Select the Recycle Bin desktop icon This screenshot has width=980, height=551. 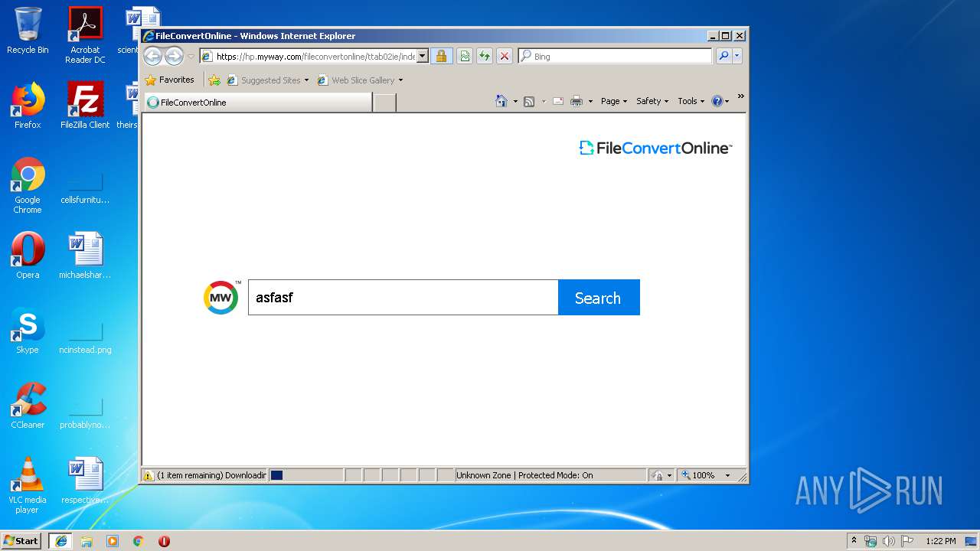tap(28, 31)
